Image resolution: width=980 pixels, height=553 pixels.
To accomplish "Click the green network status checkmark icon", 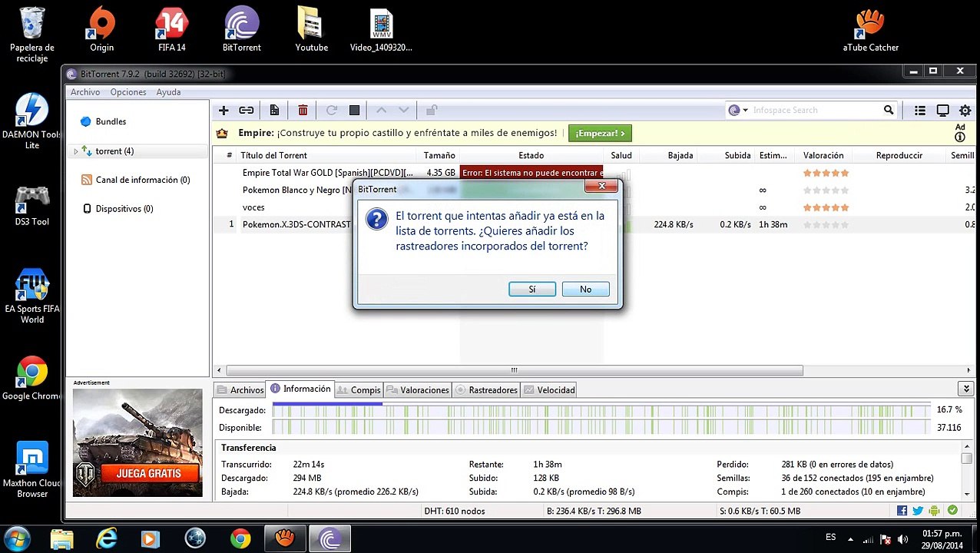I will 952,511.
